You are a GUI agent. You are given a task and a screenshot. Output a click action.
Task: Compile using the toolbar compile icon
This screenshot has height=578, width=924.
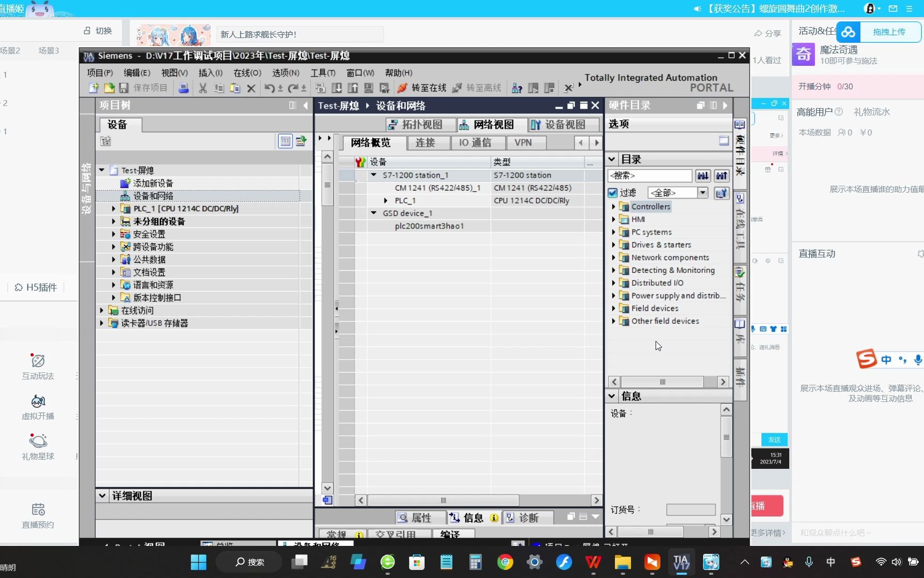click(320, 88)
